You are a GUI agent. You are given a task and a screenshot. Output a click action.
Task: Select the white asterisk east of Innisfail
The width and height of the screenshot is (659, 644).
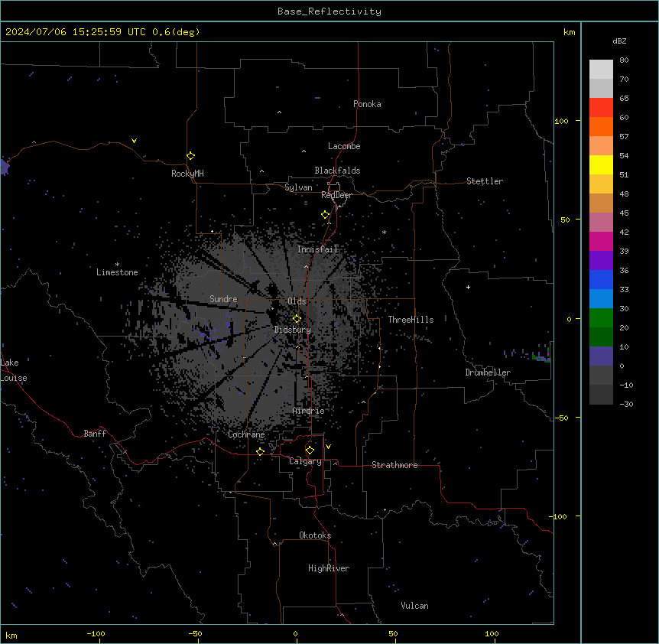[384, 232]
